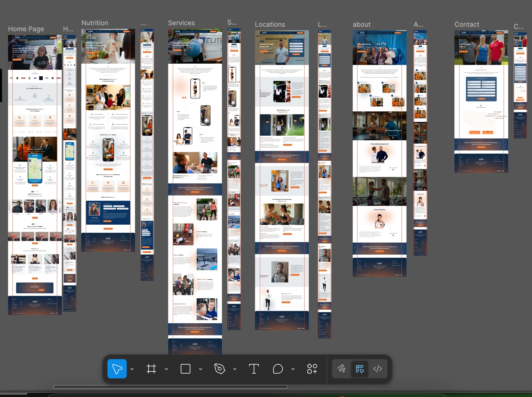This screenshot has width=532, height=397.
Task: Open the shape tools dropdown arrow
Action: click(x=201, y=369)
